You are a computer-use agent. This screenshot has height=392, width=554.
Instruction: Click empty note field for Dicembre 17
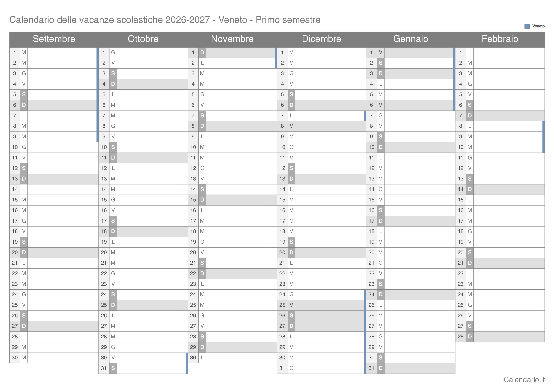point(331,221)
